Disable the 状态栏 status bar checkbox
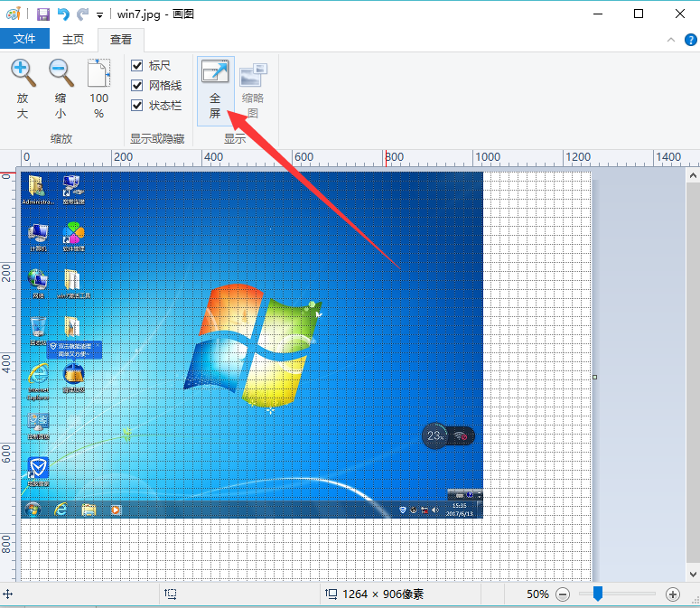700x608 pixels. (x=137, y=106)
